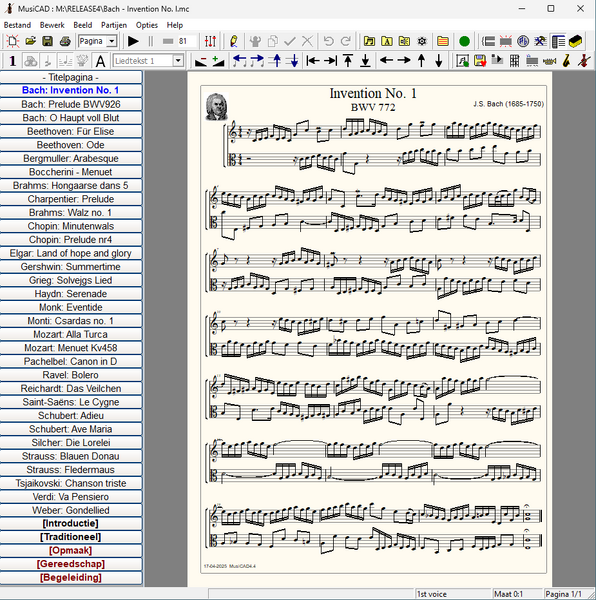596x600 pixels.
Task: Expand the [Gereedschap] category
Action: tap(71, 564)
